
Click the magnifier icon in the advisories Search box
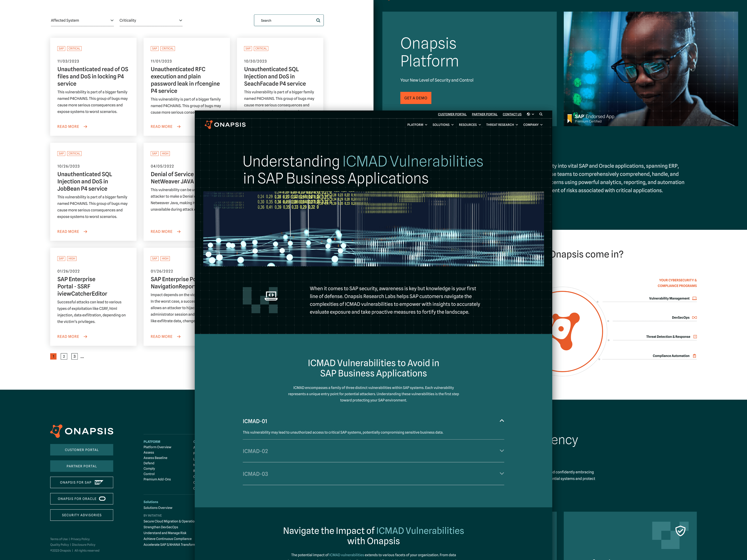pyautogui.click(x=318, y=20)
